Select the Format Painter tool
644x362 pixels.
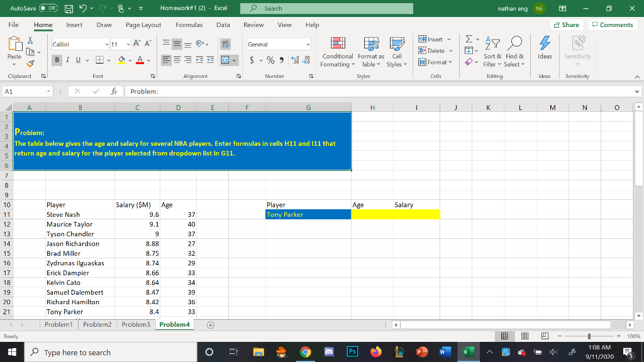[30, 63]
